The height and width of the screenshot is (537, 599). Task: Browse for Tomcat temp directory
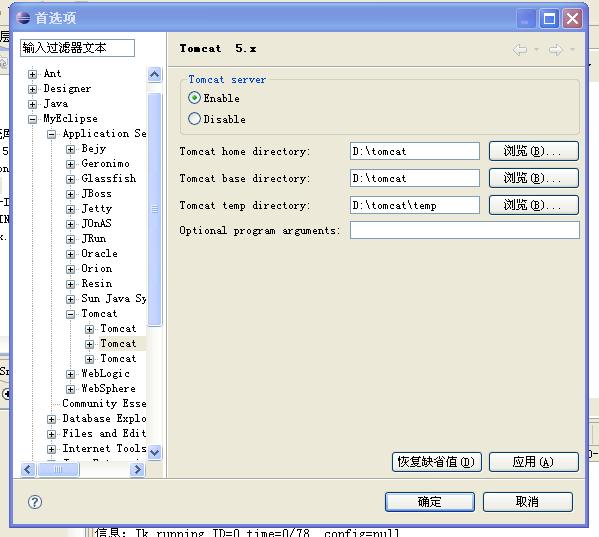coord(534,205)
